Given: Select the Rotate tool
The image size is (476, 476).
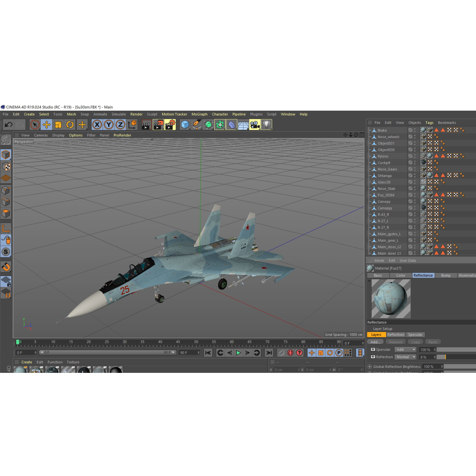Looking at the screenshot, I should (x=70, y=125).
